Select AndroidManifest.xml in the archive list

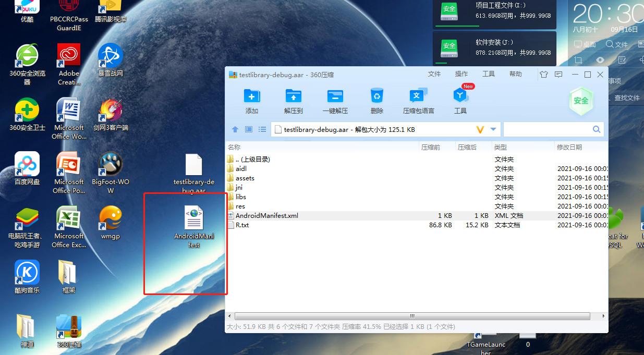tap(417, 216)
